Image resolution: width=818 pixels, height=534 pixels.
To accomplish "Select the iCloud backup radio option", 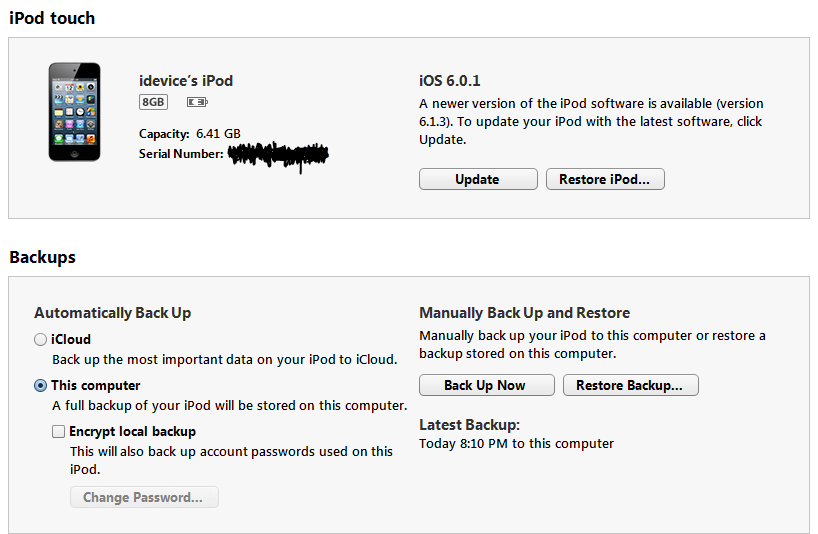I will pos(40,340).
